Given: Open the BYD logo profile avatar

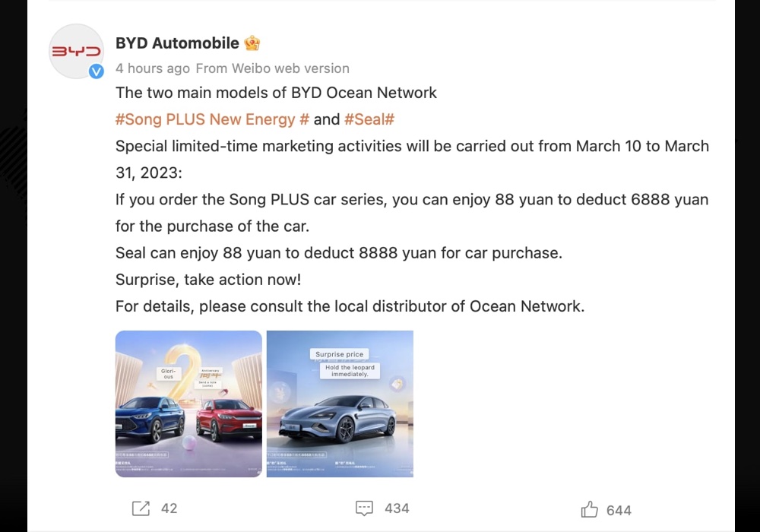Looking at the screenshot, I should (x=77, y=52).
